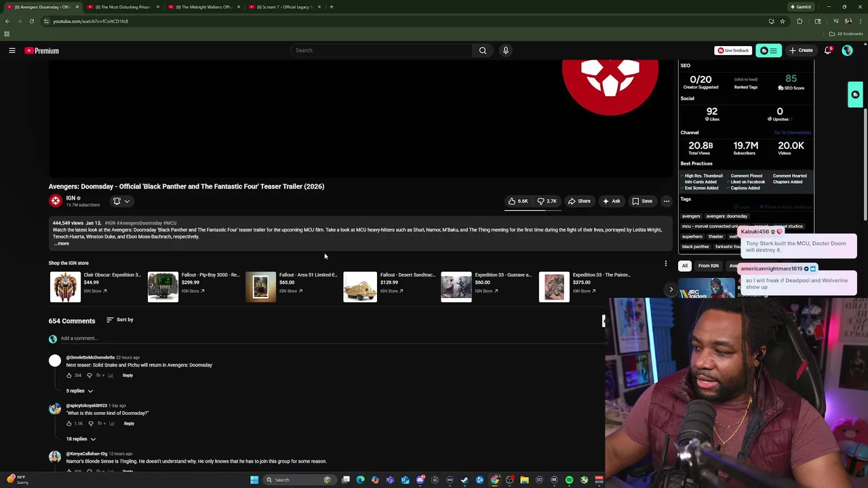Open File Explorer from taskbar
The width and height of the screenshot is (868, 488).
524,480
